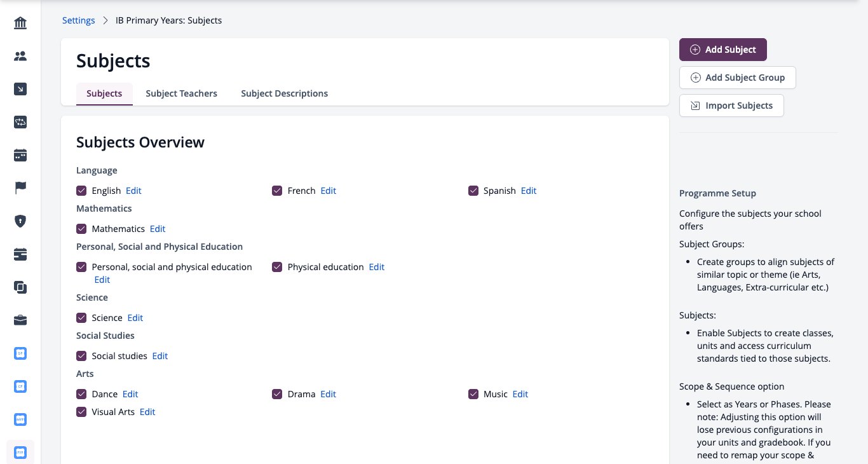The width and height of the screenshot is (868, 464).
Task: Disable the Music subject checkbox
Action: tap(473, 394)
